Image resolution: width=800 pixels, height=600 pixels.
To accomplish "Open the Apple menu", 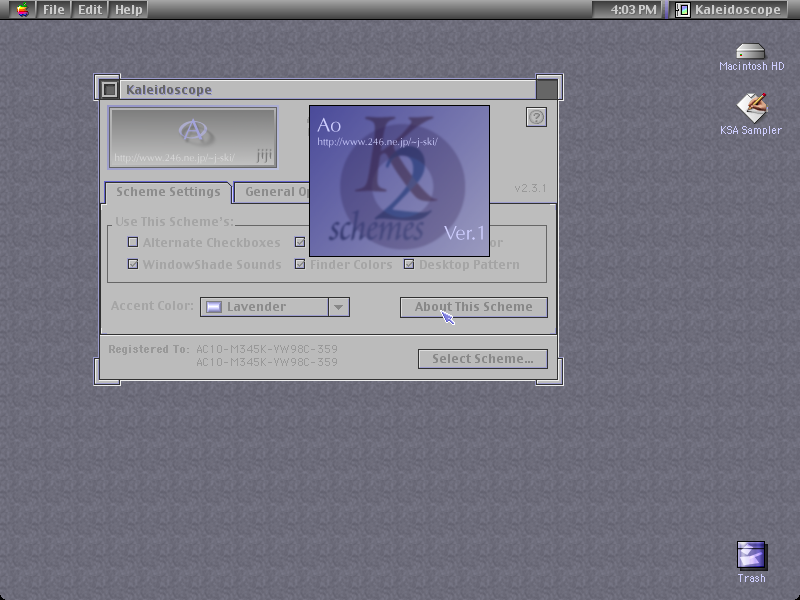I will click(x=22, y=10).
